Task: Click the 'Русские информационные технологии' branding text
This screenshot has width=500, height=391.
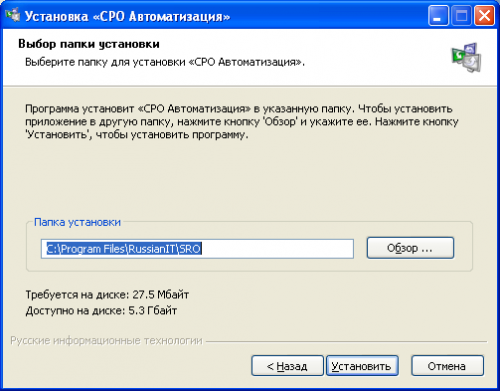Action: tap(106, 341)
